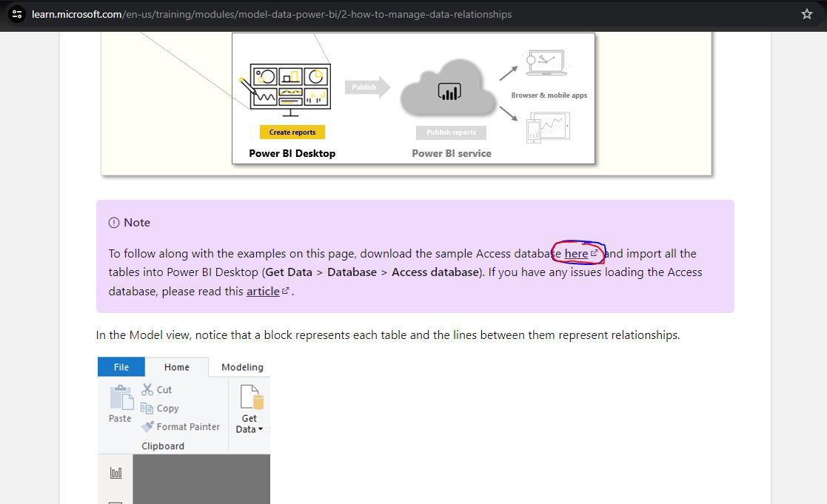Click the Create reports yellow label
The height and width of the screenshot is (504, 827).
tap(292, 132)
